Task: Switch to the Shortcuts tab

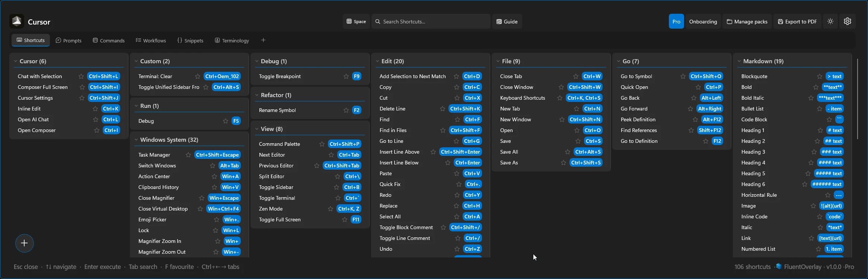Action: (31, 40)
